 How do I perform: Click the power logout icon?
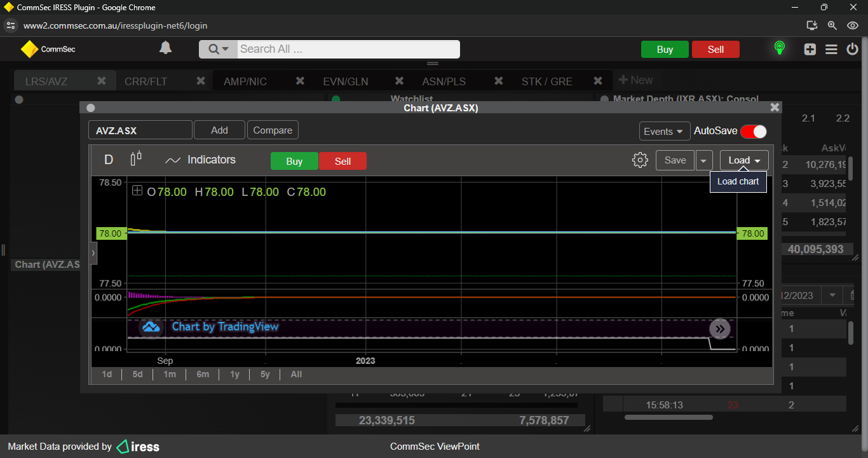pos(853,49)
